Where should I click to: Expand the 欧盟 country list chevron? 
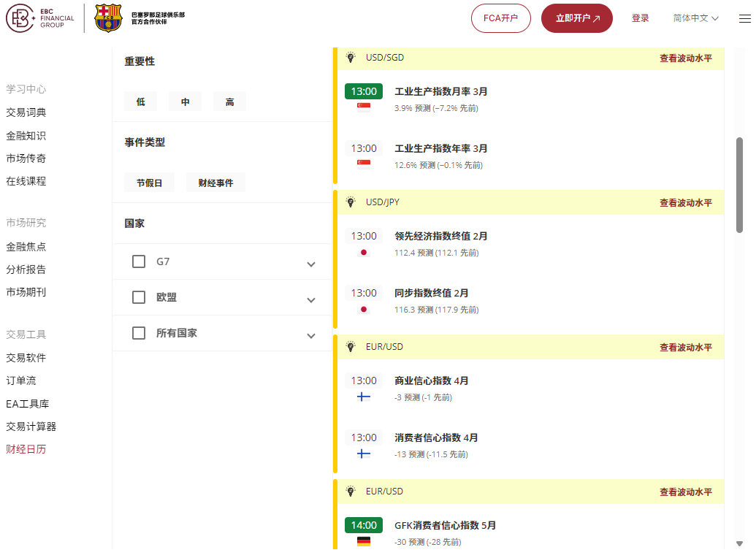pyautogui.click(x=311, y=300)
